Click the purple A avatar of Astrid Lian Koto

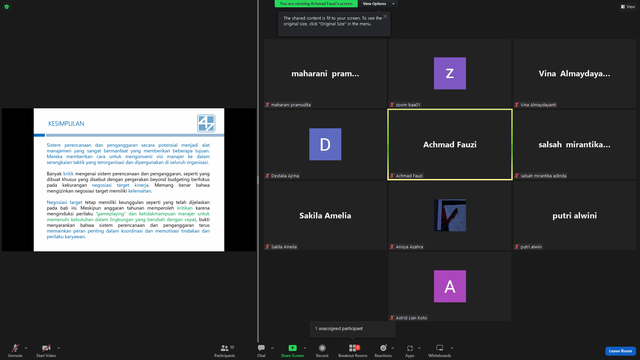point(450,287)
